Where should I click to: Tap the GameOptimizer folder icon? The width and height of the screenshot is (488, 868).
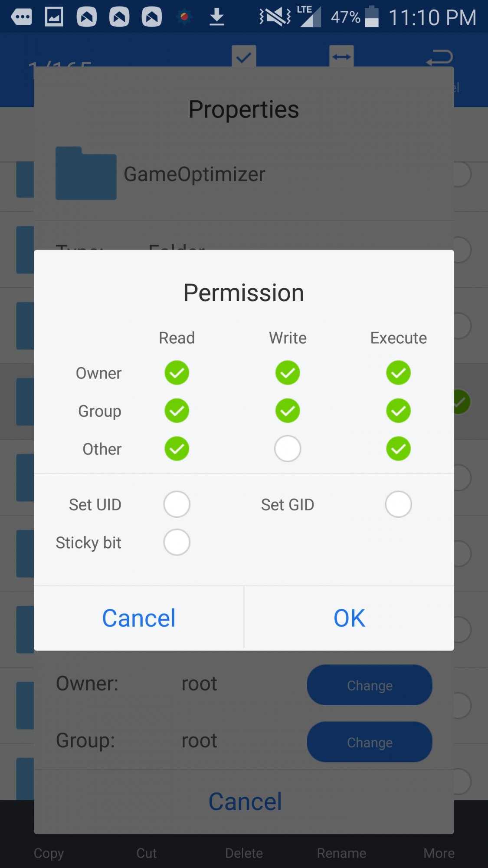[x=86, y=174]
